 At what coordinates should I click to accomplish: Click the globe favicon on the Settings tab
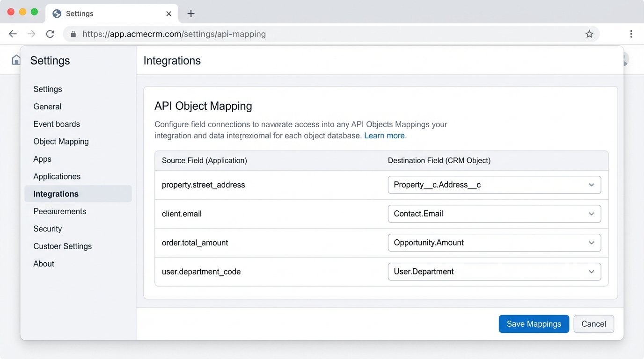56,14
